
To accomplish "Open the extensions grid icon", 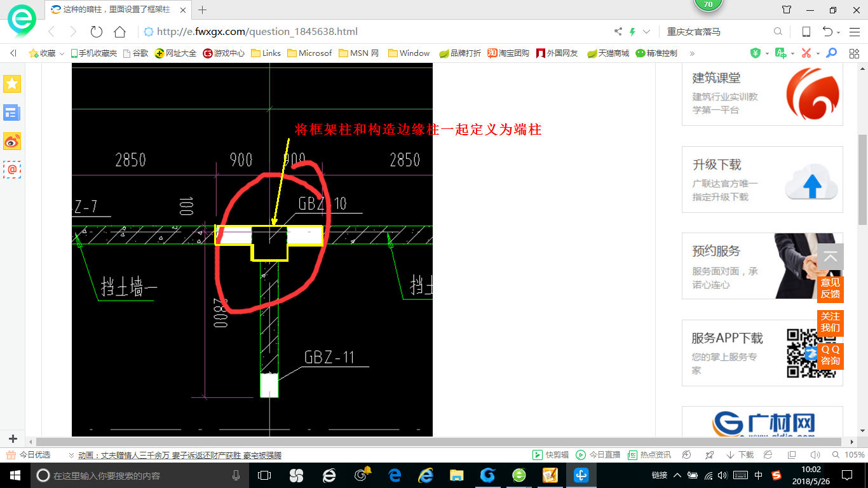I will point(854,53).
